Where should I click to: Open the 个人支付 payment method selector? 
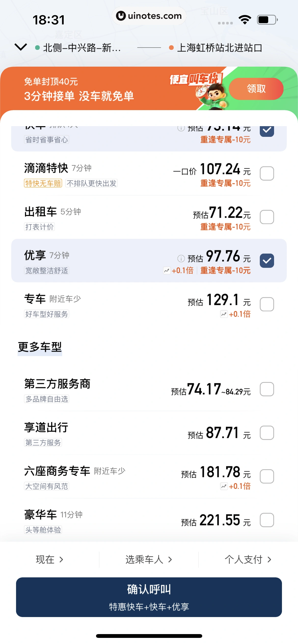point(248,560)
